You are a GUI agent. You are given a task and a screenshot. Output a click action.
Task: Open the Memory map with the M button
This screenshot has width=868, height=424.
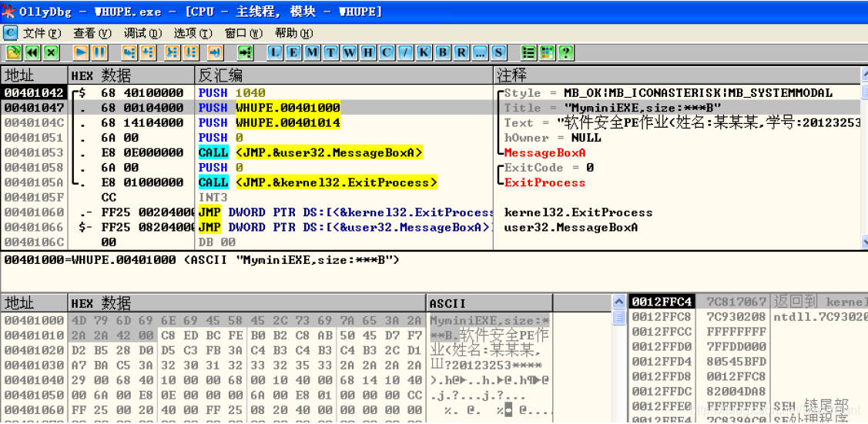[x=312, y=52]
